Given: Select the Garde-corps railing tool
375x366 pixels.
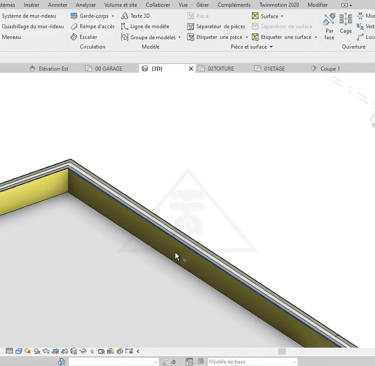Looking at the screenshot, I should tap(92, 16).
